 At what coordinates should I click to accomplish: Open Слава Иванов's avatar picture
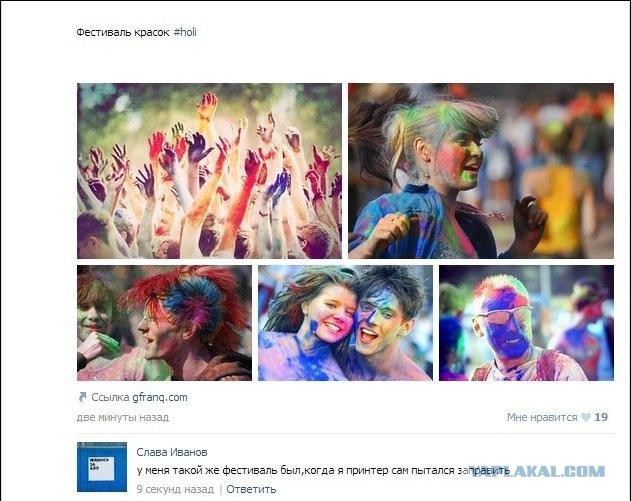pos(102,467)
